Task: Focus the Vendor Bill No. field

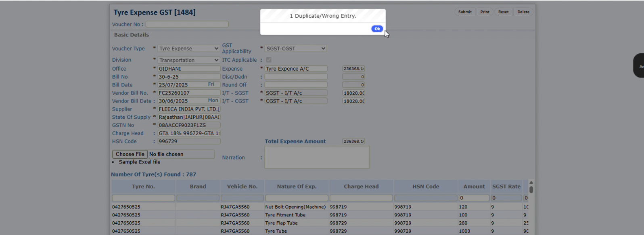Action: (x=188, y=93)
